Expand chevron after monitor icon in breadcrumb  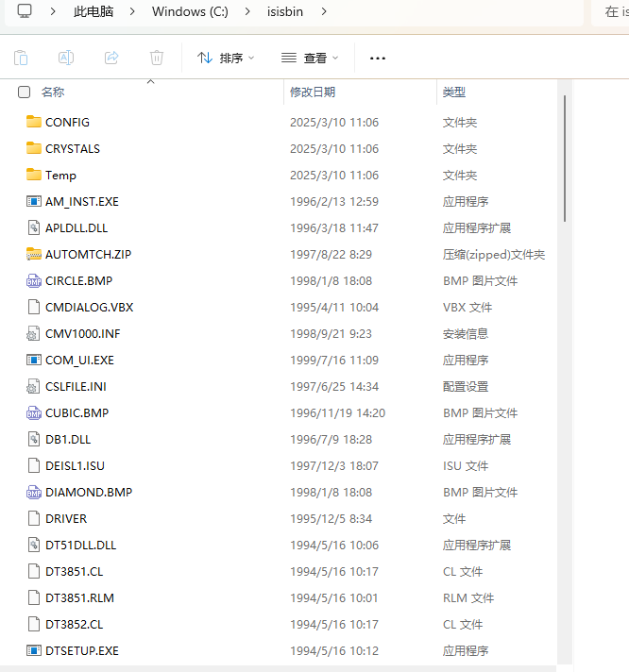pyautogui.click(x=53, y=11)
